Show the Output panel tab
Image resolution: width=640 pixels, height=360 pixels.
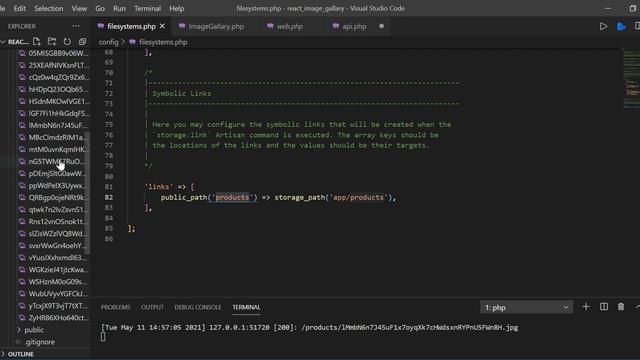point(152,307)
